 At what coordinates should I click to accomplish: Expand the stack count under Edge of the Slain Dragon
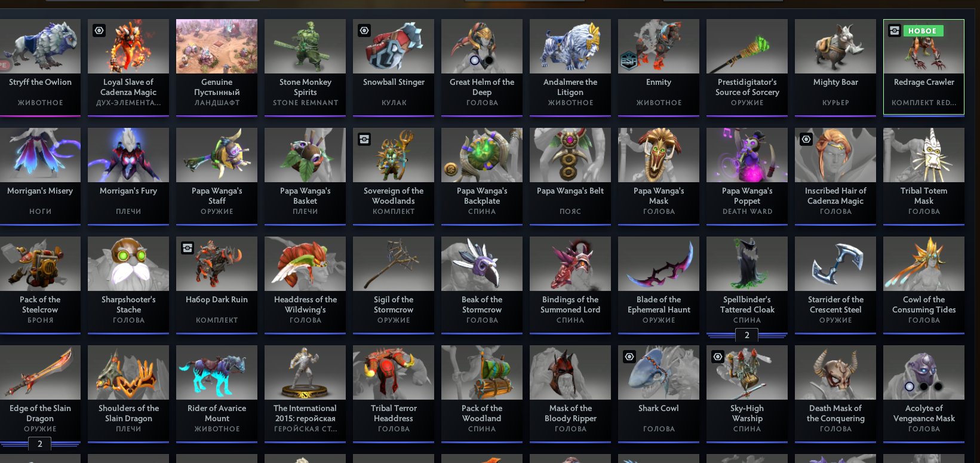[x=40, y=444]
